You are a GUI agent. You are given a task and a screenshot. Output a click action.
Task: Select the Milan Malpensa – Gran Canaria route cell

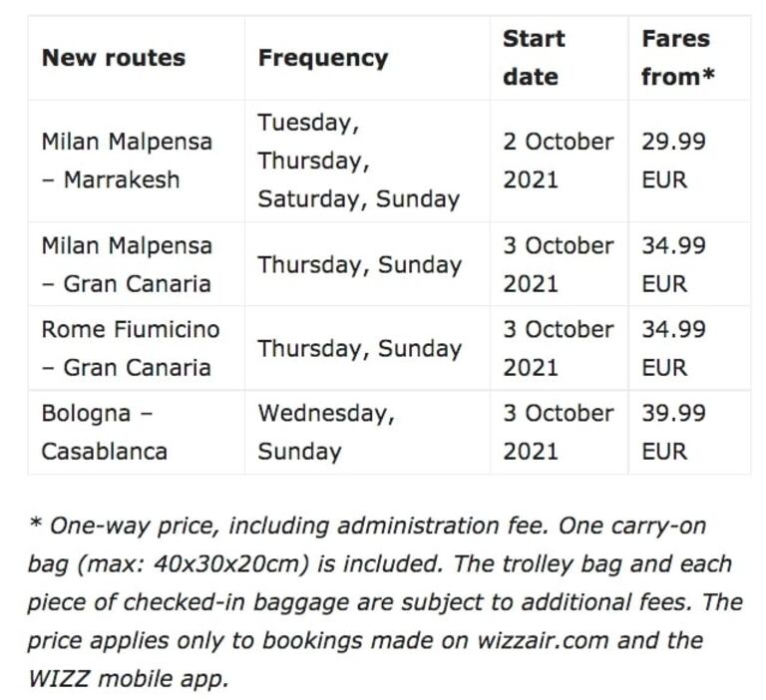click(127, 264)
